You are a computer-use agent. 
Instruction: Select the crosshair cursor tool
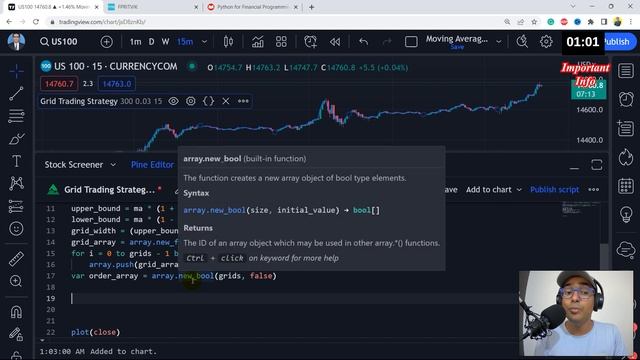(x=16, y=71)
